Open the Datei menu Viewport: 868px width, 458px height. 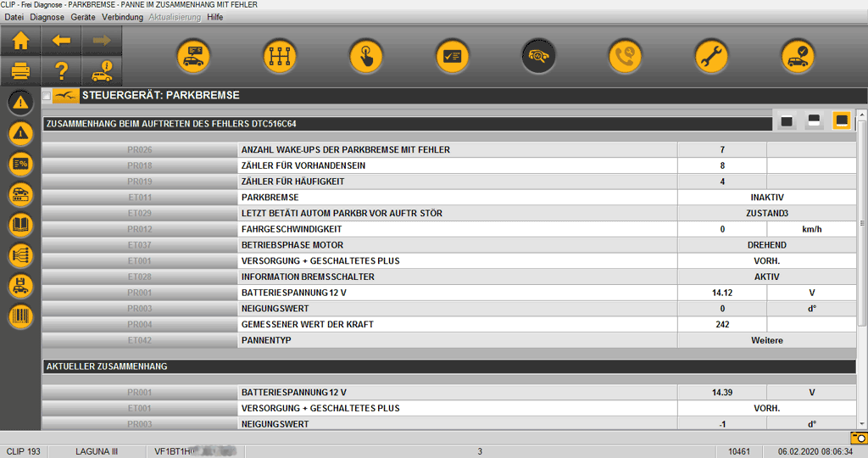[14, 17]
